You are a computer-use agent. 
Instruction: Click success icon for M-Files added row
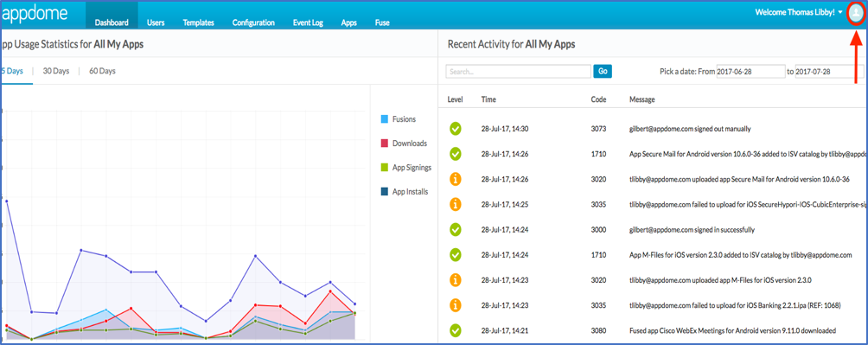[456, 255]
